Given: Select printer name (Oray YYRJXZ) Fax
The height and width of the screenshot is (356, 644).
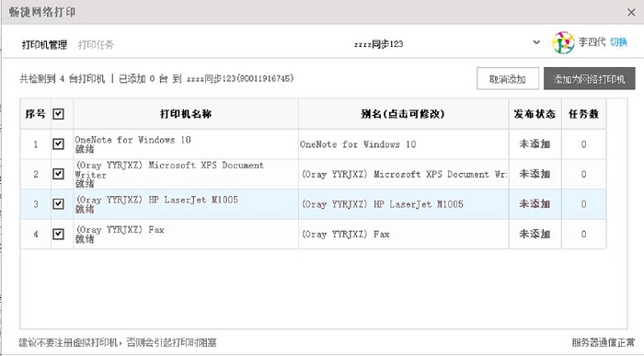Looking at the screenshot, I should [x=120, y=230].
